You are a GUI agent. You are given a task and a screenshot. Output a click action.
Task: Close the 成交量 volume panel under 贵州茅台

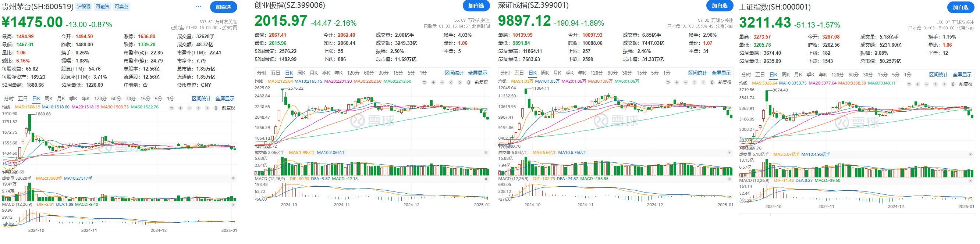[x=233, y=178]
